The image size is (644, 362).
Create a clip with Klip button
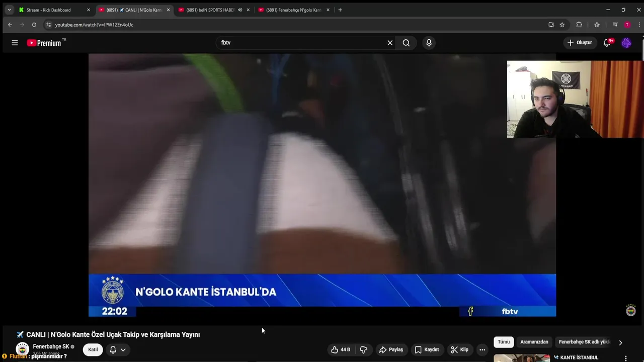pos(459,349)
